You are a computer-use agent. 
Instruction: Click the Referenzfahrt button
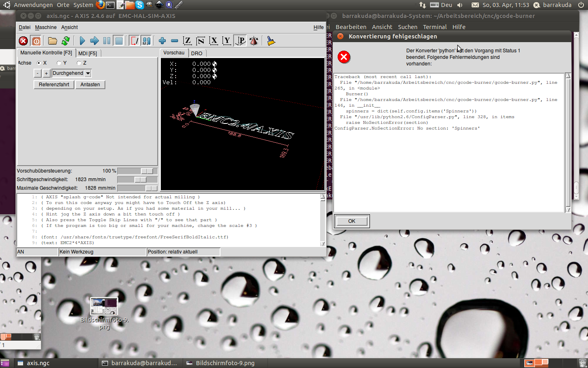[x=54, y=85]
